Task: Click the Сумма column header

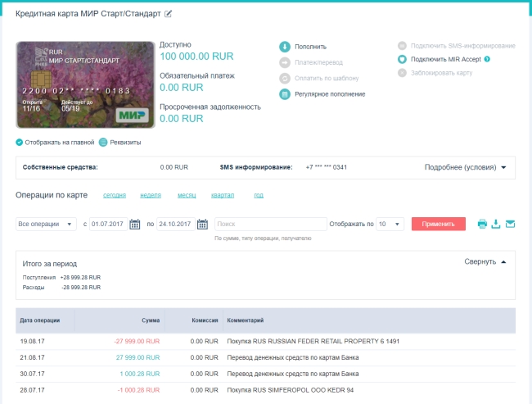Action: (151, 320)
